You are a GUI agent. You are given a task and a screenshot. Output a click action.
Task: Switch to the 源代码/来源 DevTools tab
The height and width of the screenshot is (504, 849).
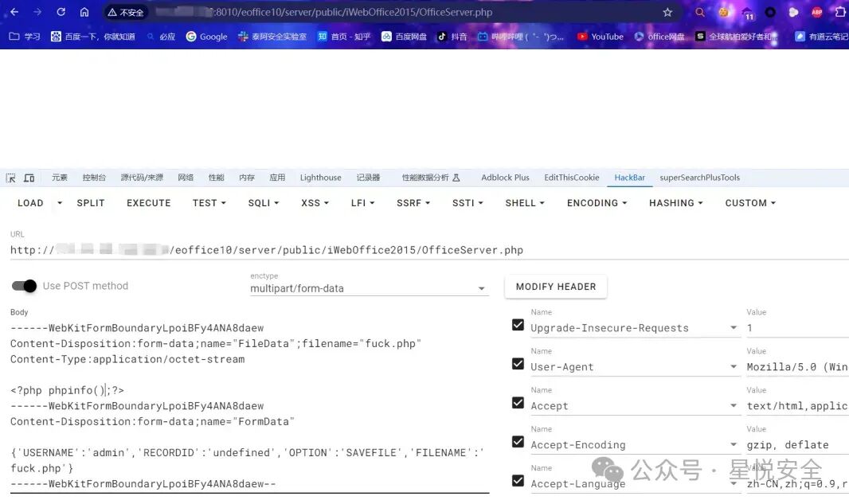[x=142, y=178]
